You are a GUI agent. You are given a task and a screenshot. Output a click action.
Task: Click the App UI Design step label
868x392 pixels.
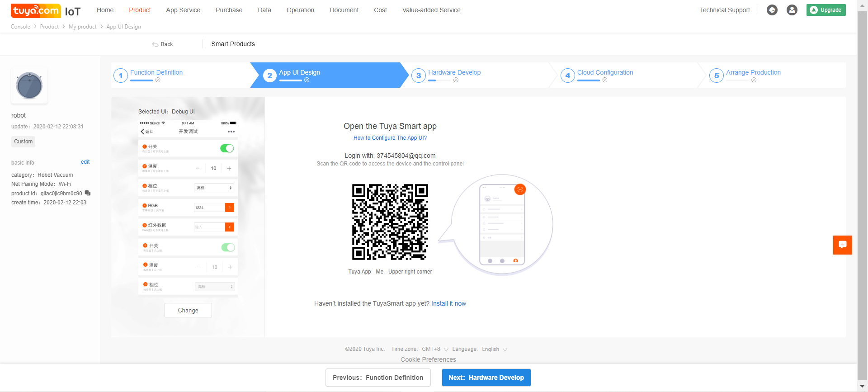tap(299, 72)
